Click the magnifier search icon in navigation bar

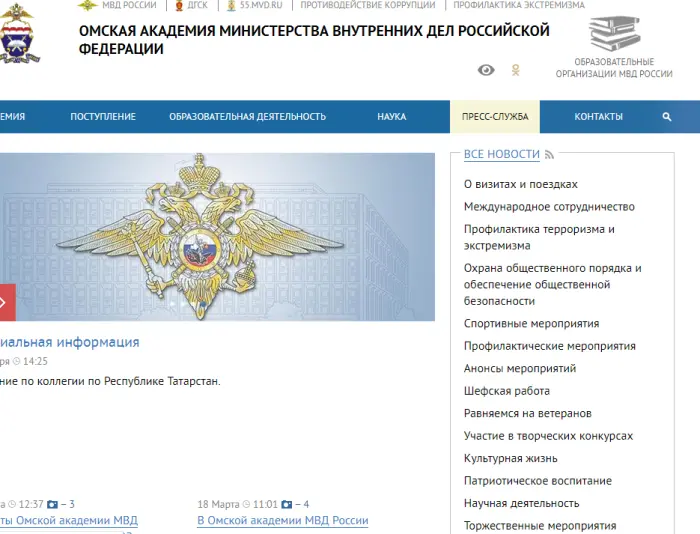coord(667,117)
